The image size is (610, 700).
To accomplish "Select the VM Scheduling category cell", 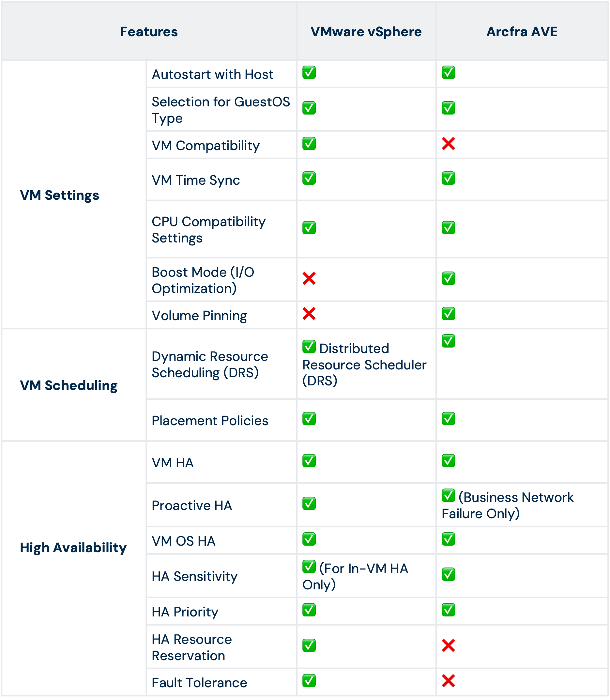I will coord(74,385).
